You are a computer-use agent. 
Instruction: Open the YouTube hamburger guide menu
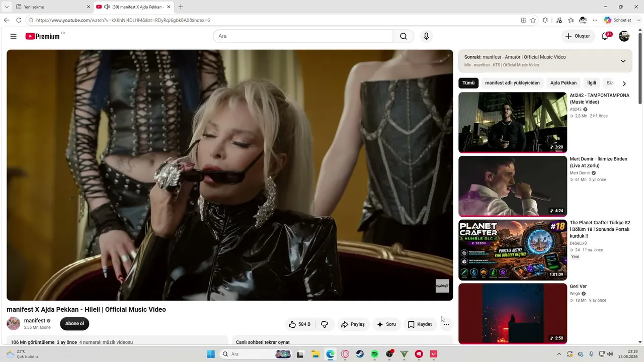(x=14, y=36)
